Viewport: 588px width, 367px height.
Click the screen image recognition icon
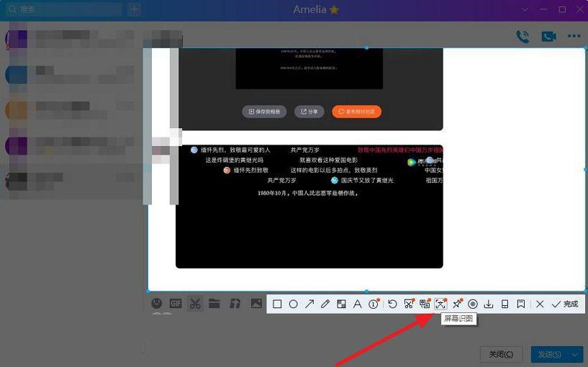[440, 304]
